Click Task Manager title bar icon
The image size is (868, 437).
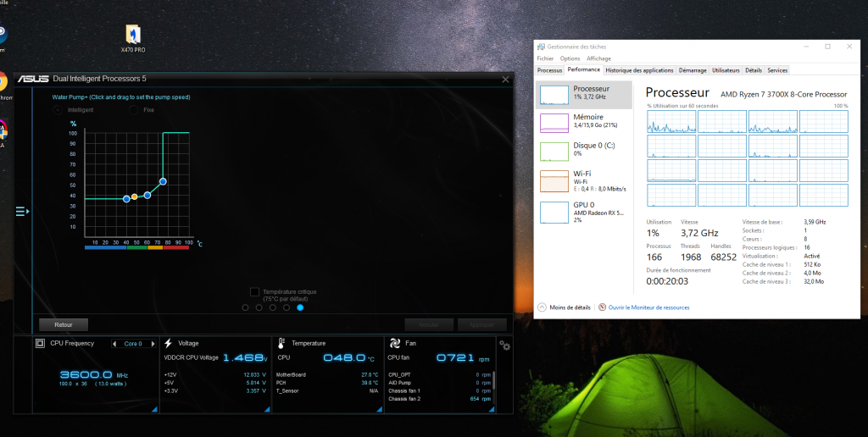(x=541, y=47)
